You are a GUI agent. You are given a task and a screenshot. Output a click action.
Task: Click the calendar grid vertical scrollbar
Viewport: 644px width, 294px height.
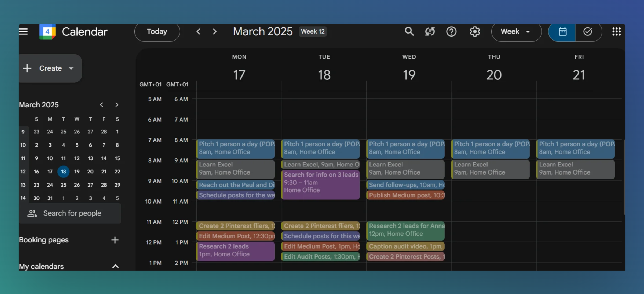624,177
